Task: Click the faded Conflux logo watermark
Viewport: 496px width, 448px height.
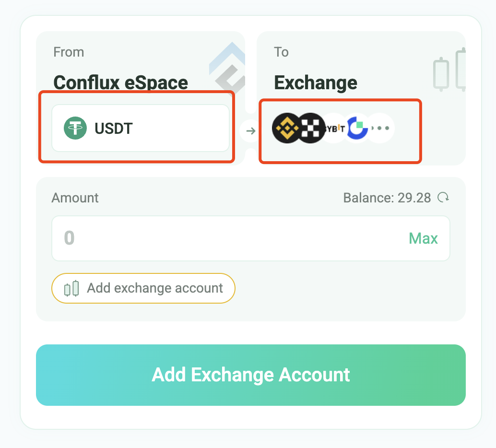Action: (x=228, y=68)
